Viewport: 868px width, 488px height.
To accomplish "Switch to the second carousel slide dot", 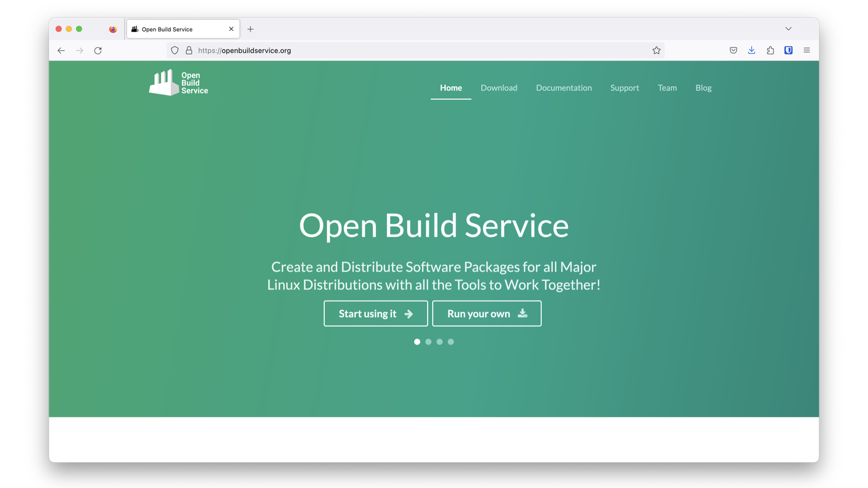I will (x=428, y=342).
